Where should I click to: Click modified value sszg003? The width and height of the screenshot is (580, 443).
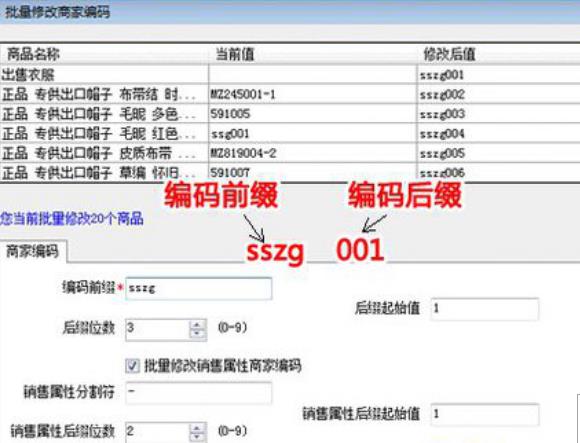pos(442,114)
